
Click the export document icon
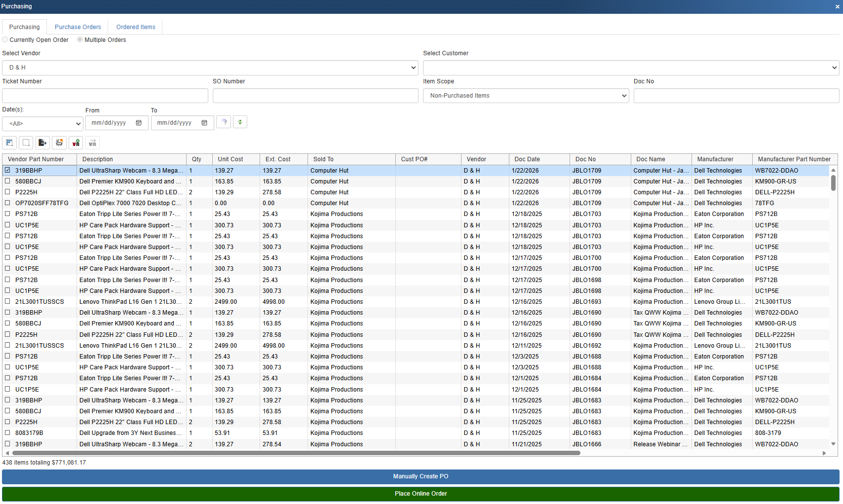42,143
